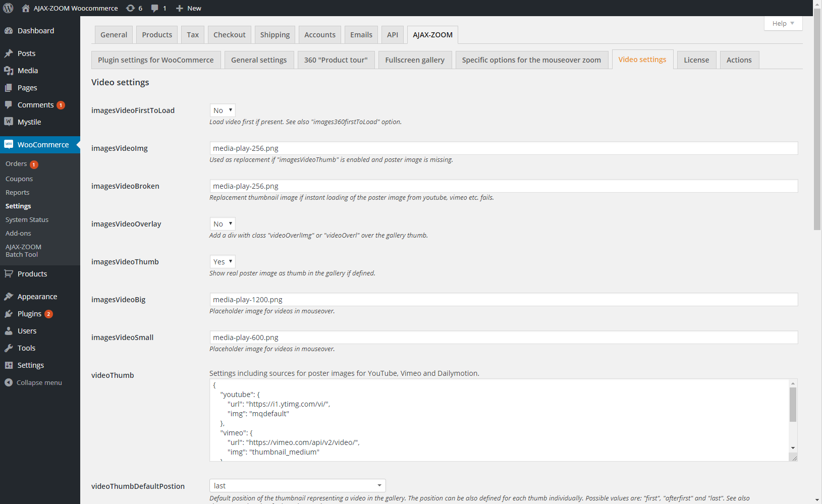Select Video settings subtab
This screenshot has height=504, width=822.
pos(642,60)
